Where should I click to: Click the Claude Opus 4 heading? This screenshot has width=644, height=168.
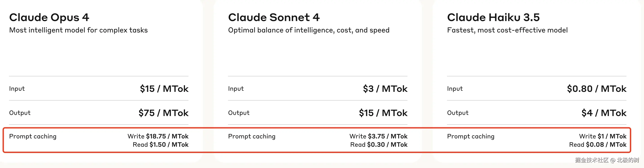(49, 17)
